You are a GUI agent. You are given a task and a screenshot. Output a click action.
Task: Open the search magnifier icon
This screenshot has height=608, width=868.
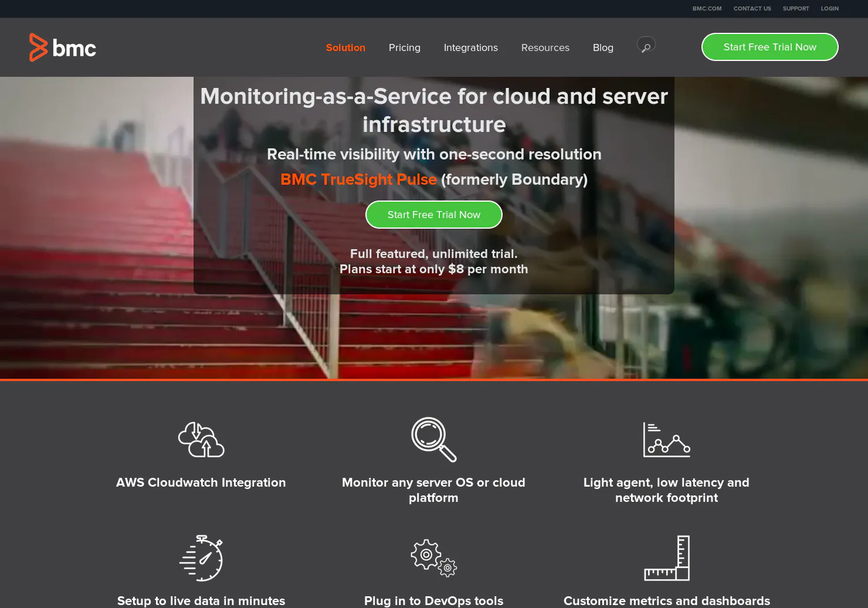(x=646, y=45)
